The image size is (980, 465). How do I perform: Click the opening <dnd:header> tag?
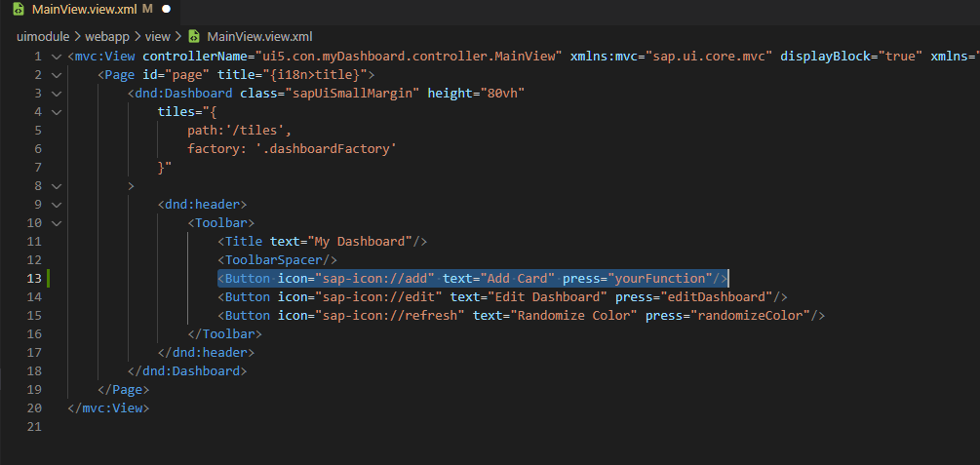(203, 204)
